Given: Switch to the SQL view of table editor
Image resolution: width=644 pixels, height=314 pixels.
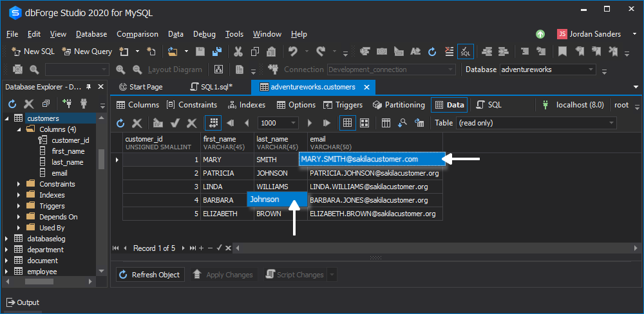Looking at the screenshot, I should point(489,105).
